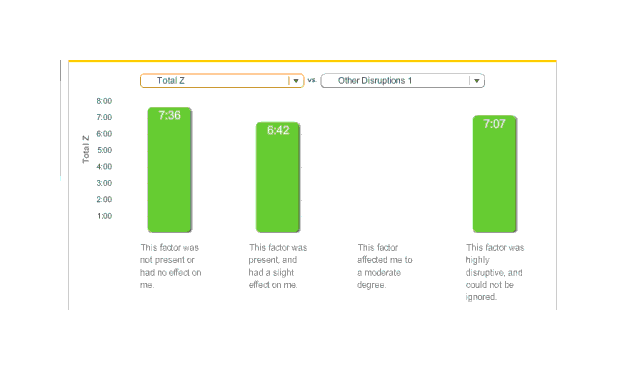
Task: Click the Total Z vertical axis title
Action: 86,149
